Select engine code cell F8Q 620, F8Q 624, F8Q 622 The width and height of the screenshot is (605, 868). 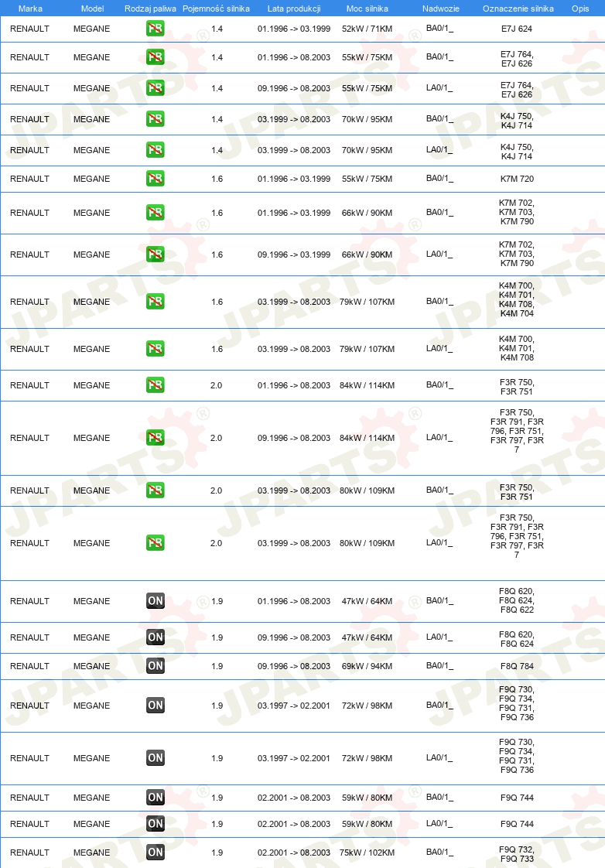[x=517, y=600]
